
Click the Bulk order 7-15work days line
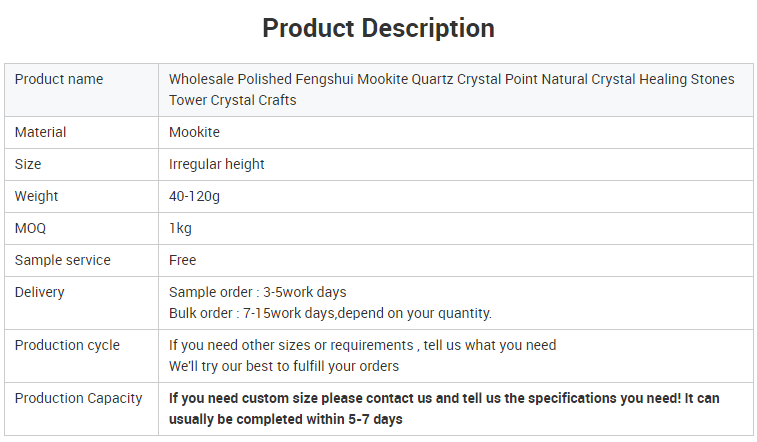330,314
